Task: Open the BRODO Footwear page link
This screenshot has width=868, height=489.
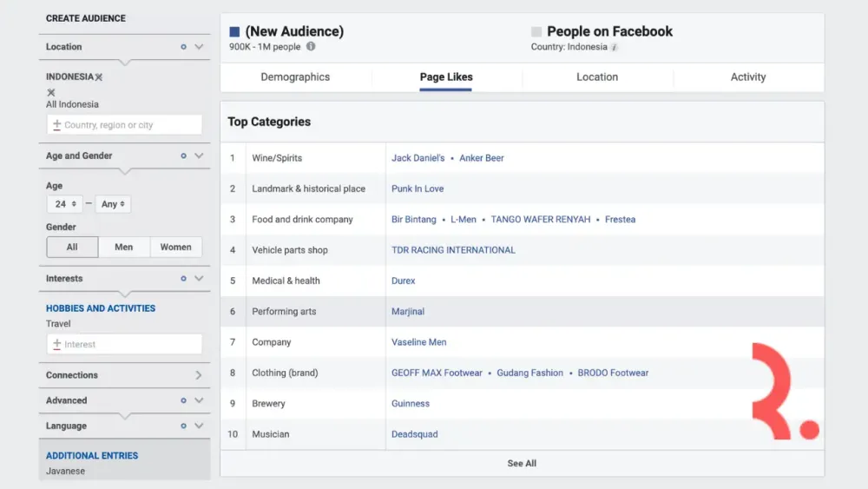Action: point(613,373)
